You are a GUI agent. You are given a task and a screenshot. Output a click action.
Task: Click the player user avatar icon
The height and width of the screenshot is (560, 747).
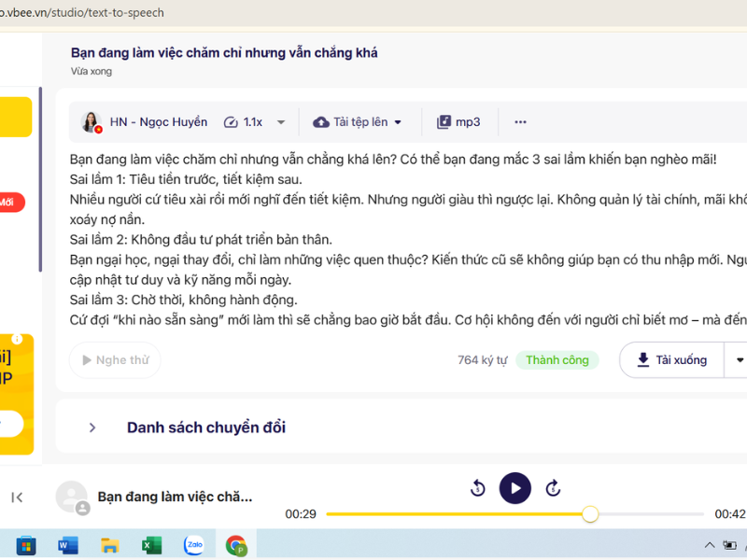tap(72, 497)
